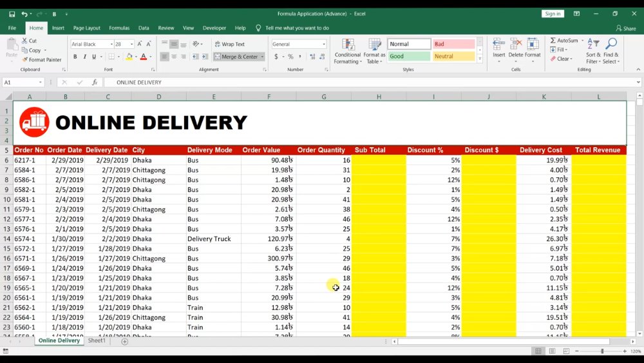The image size is (644, 363).
Task: Click the Increase Indent icon
Action: coord(205,57)
